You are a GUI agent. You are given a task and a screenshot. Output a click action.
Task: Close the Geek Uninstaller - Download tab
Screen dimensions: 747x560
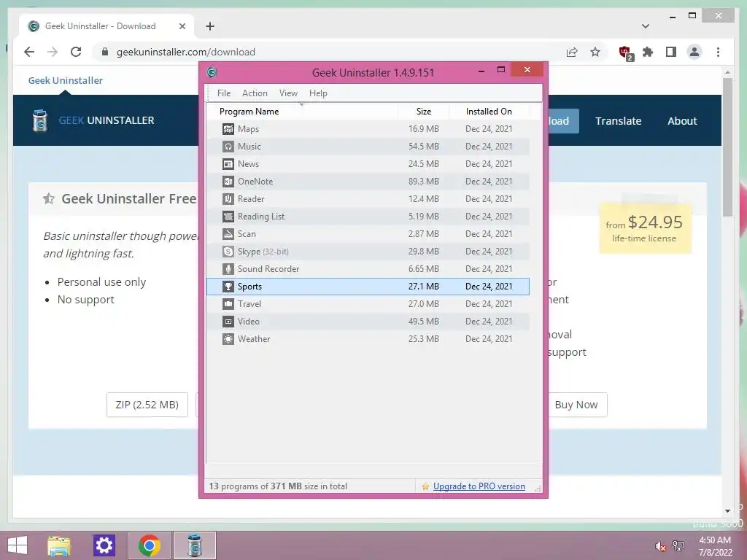(182, 26)
